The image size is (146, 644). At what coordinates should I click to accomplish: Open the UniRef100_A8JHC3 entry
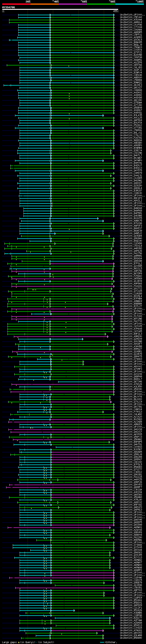point(131,85)
